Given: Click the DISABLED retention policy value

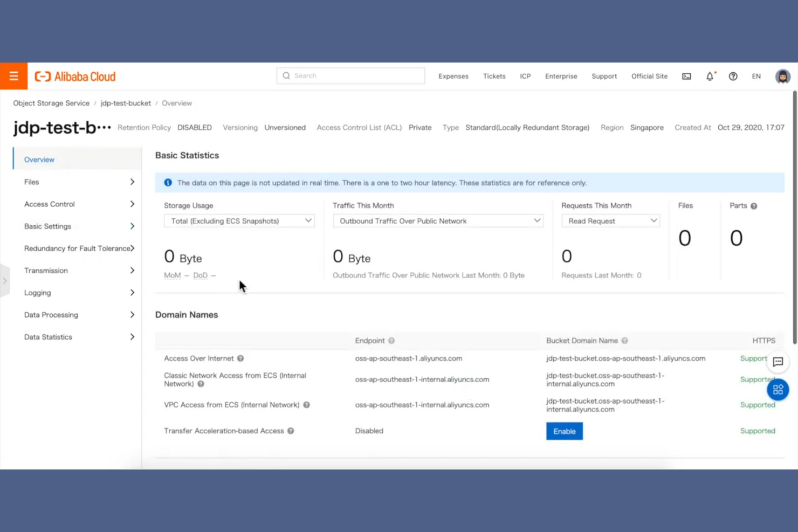Looking at the screenshot, I should 195,128.
